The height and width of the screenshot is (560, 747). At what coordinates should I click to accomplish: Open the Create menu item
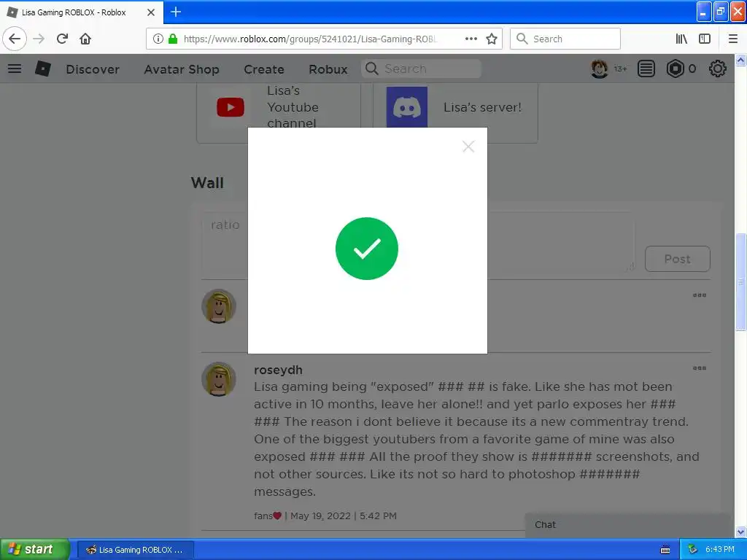(264, 69)
